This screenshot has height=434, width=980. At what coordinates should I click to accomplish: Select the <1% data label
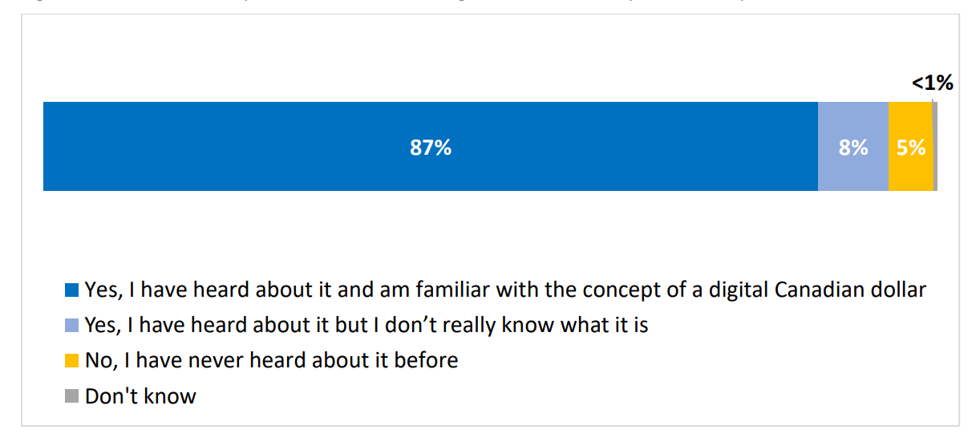tap(933, 83)
